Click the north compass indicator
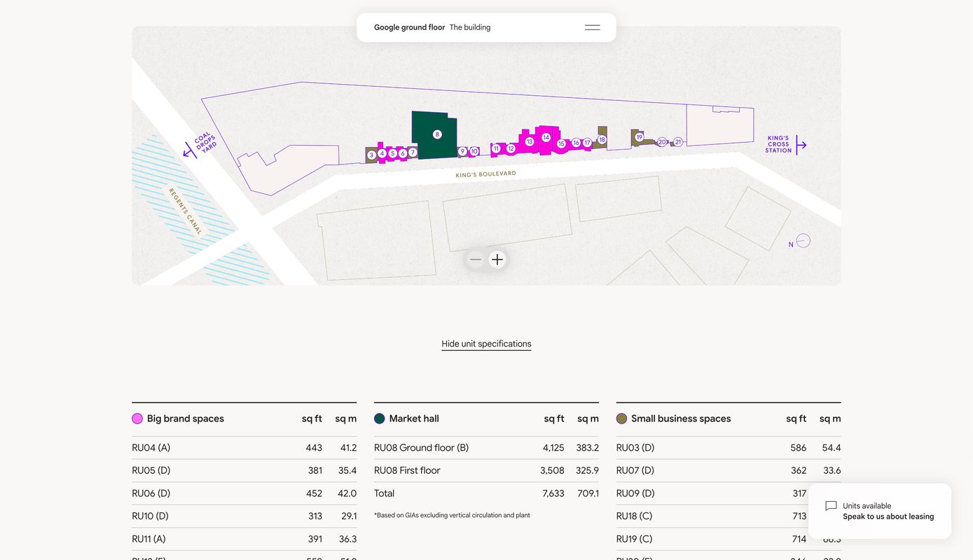 (803, 241)
